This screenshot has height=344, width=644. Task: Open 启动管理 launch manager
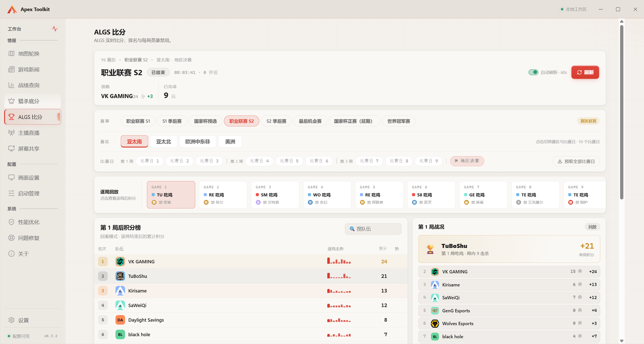(x=32, y=193)
